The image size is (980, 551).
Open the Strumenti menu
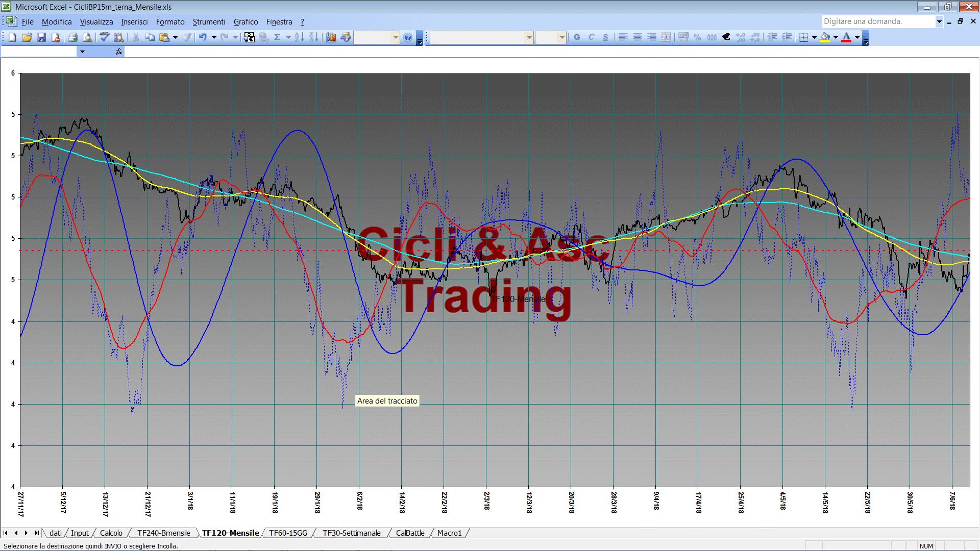209,21
